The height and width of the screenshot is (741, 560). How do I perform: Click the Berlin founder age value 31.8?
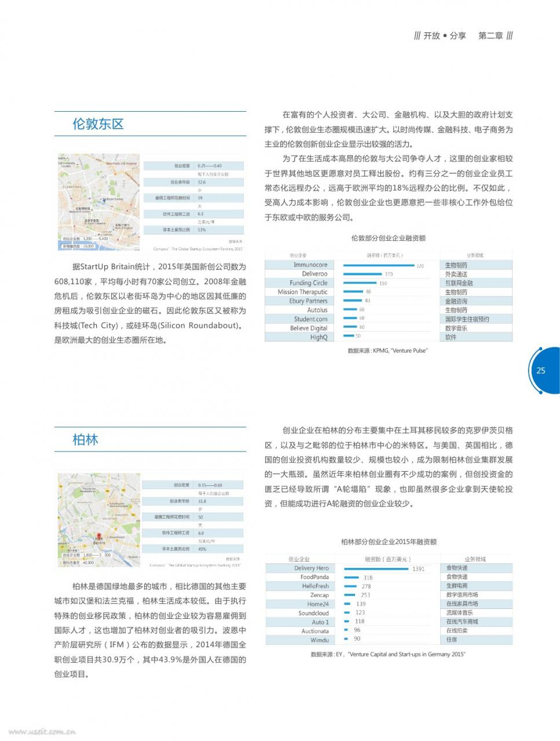coord(202,501)
